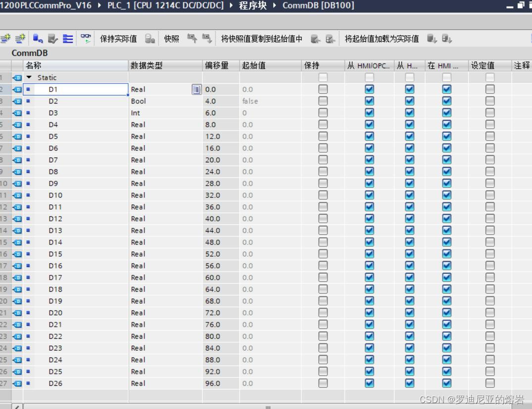The image size is (532, 409).
Task: Click first icon after 将起始值加载为实际值
Action: 432,39
